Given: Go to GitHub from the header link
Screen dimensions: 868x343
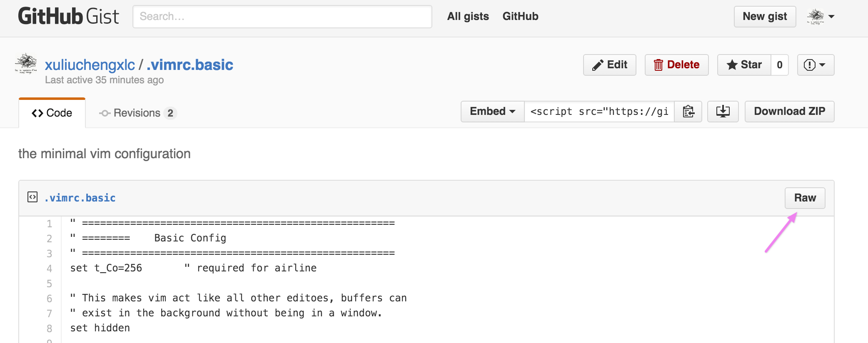Looking at the screenshot, I should coord(520,16).
